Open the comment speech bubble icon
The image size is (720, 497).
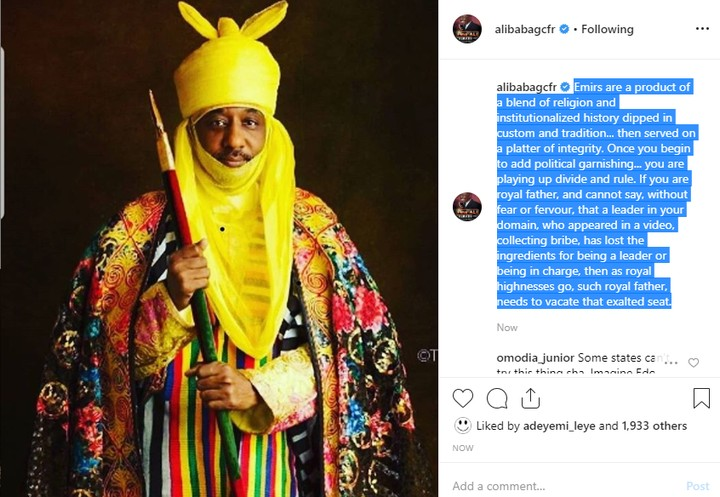coord(497,398)
